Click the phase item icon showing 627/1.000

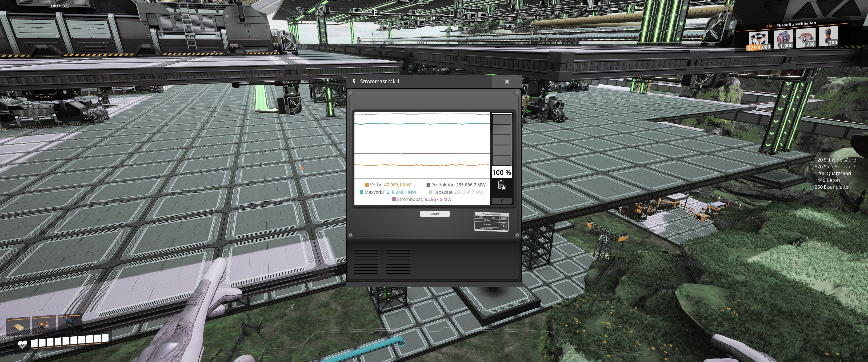click(x=759, y=41)
